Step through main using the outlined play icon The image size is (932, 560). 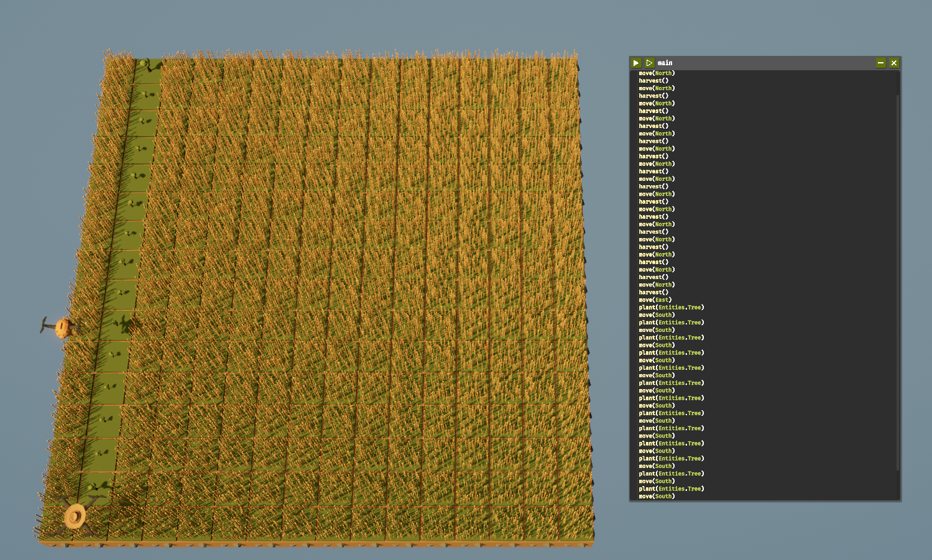coord(649,63)
